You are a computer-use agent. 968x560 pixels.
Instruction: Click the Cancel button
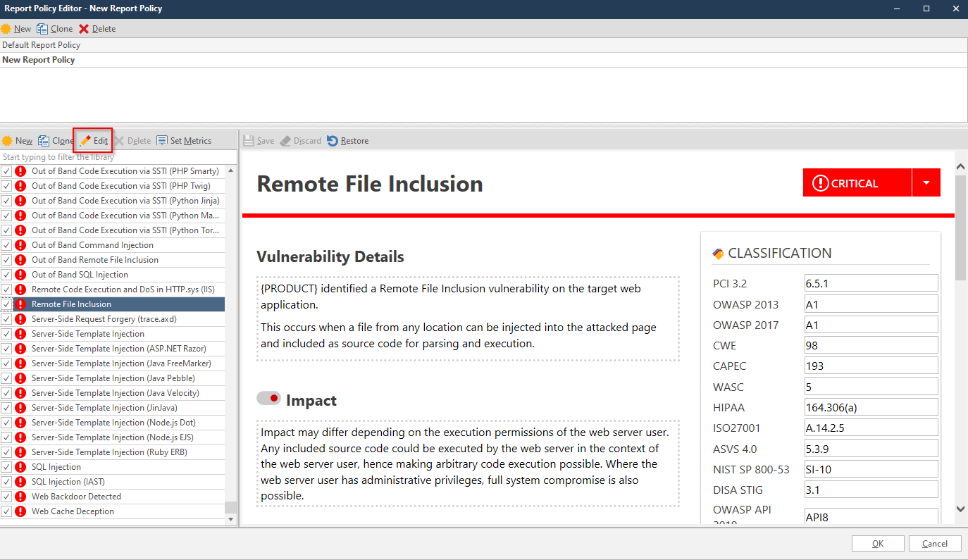(935, 543)
